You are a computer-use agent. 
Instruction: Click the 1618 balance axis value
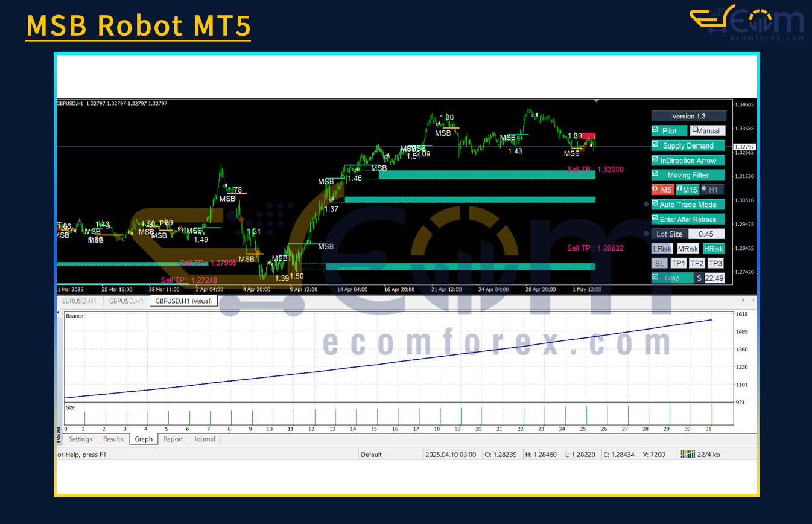tap(742, 314)
